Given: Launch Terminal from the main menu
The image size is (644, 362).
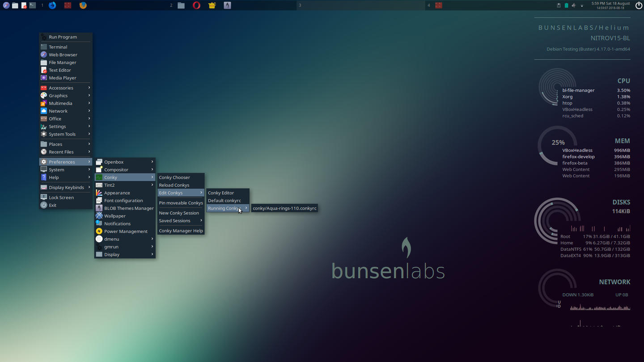Looking at the screenshot, I should [66, 47].
